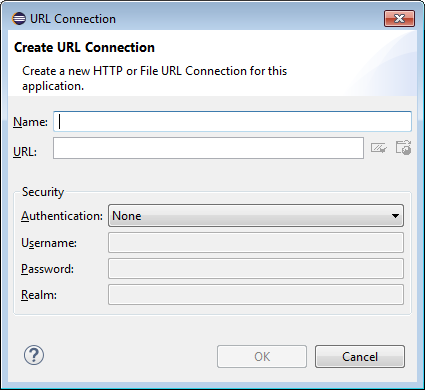Click the Authentication: label
The image size is (425, 390).
[x=62, y=216]
